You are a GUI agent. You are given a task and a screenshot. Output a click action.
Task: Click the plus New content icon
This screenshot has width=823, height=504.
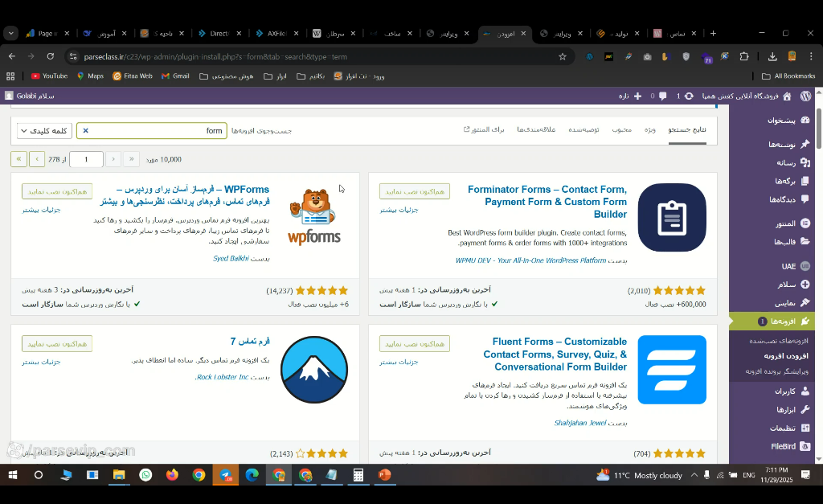pos(637,96)
